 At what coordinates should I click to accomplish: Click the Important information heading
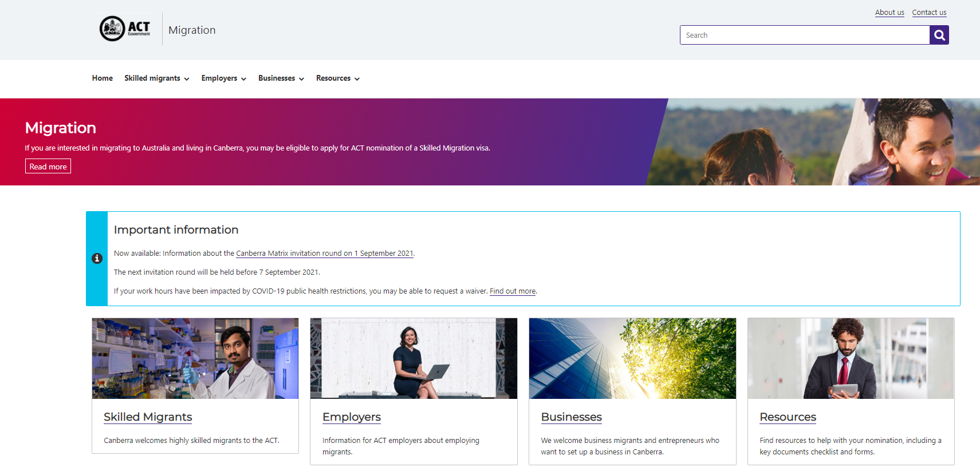pos(176,230)
